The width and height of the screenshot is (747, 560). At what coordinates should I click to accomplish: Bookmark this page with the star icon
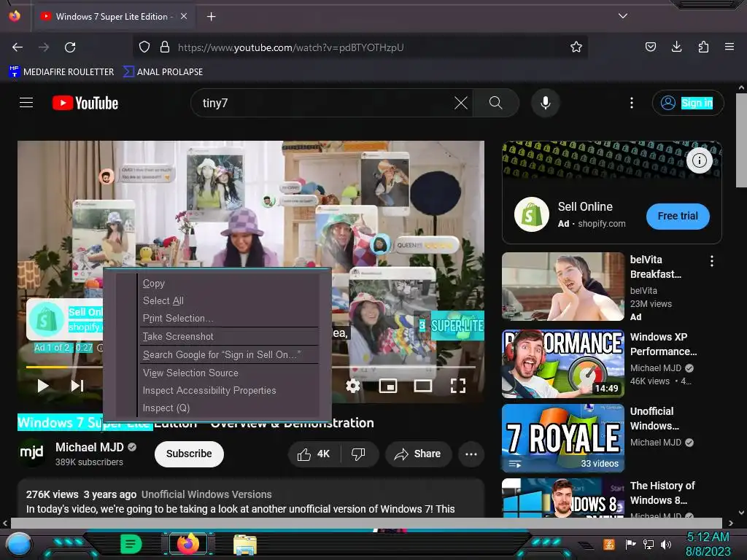click(x=576, y=47)
